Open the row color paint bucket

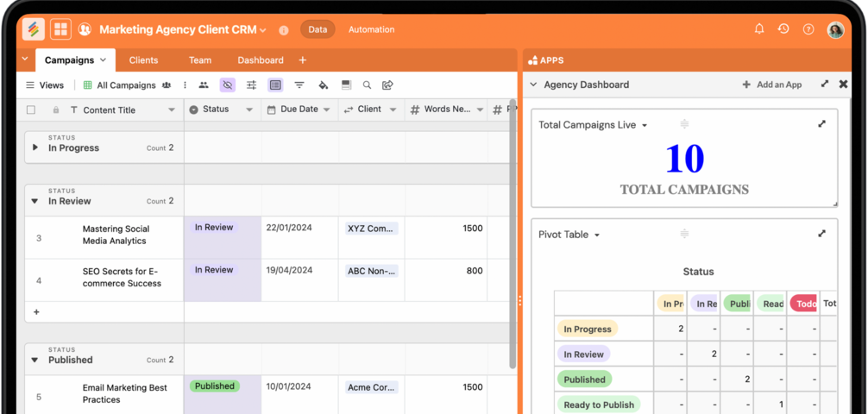click(x=323, y=85)
